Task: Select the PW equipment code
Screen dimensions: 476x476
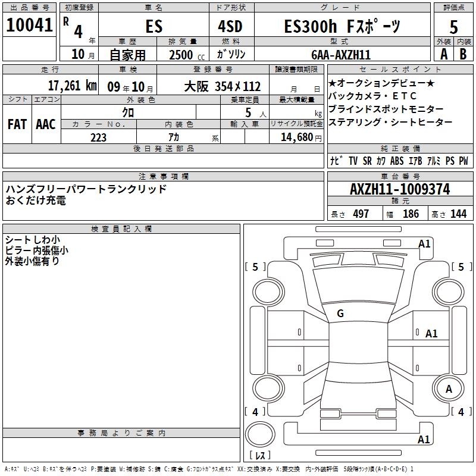Action: coord(464,161)
